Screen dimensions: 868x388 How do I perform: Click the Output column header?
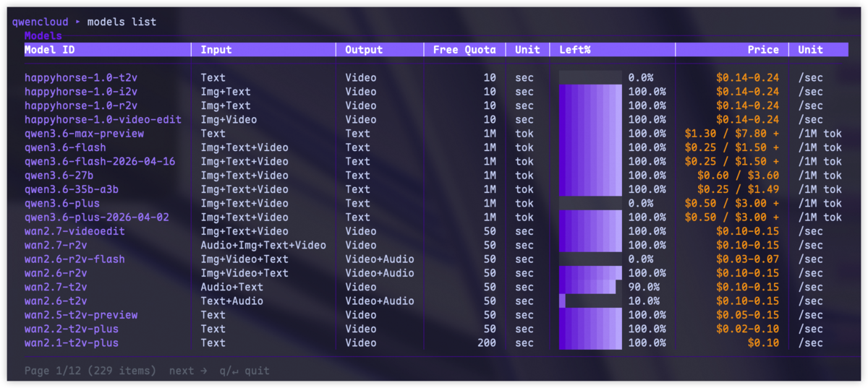(x=364, y=50)
